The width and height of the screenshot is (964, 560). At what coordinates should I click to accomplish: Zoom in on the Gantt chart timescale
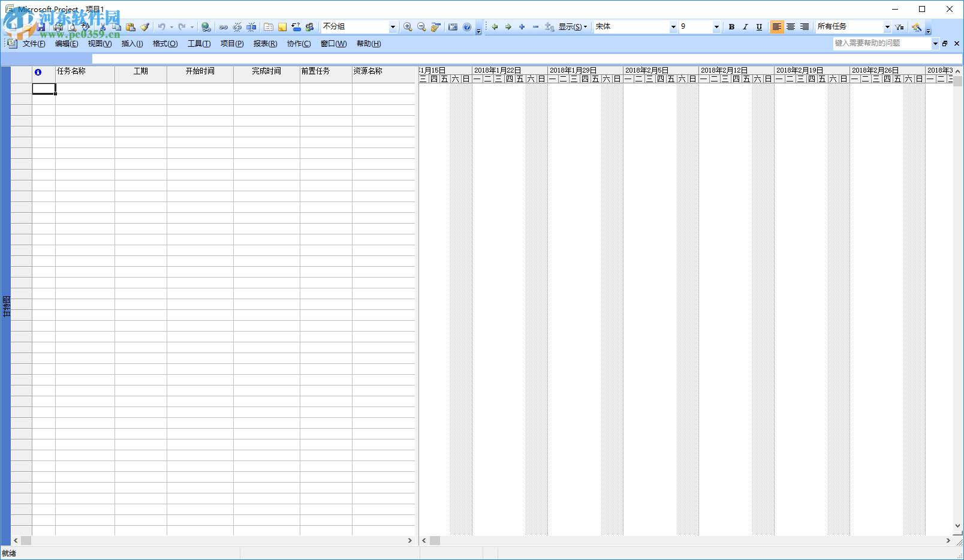pos(407,27)
